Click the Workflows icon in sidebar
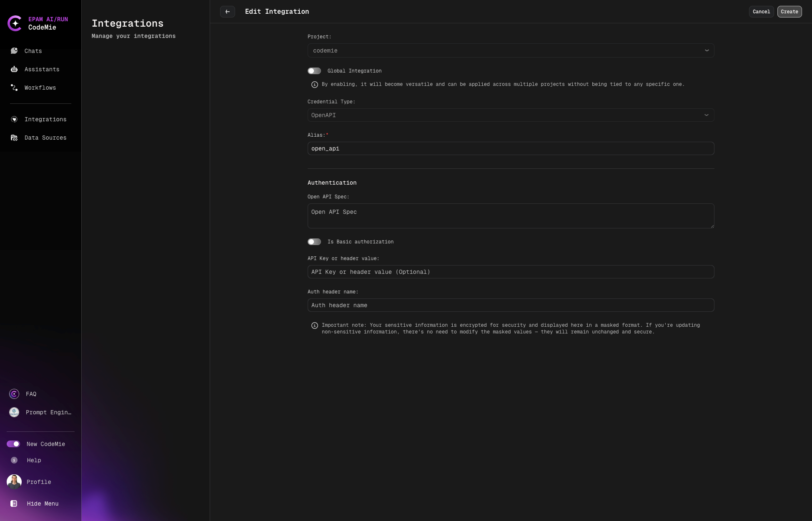The width and height of the screenshot is (812, 521). [x=14, y=87]
